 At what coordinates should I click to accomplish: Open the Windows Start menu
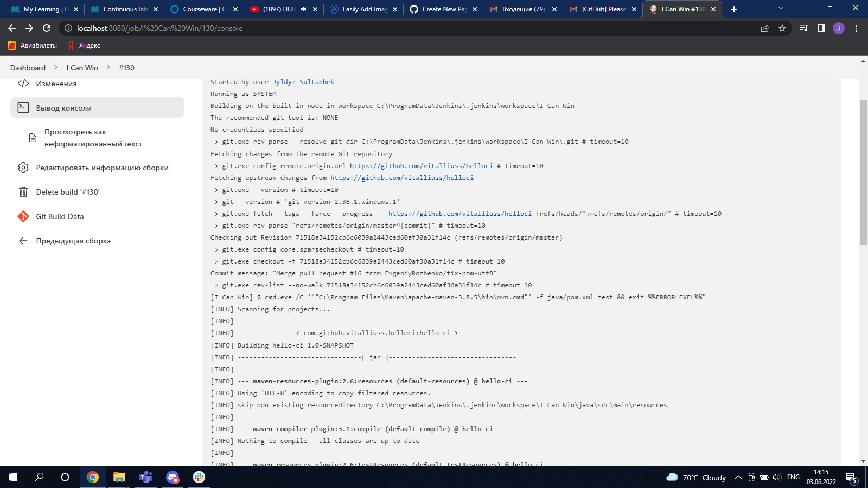pos(13,477)
